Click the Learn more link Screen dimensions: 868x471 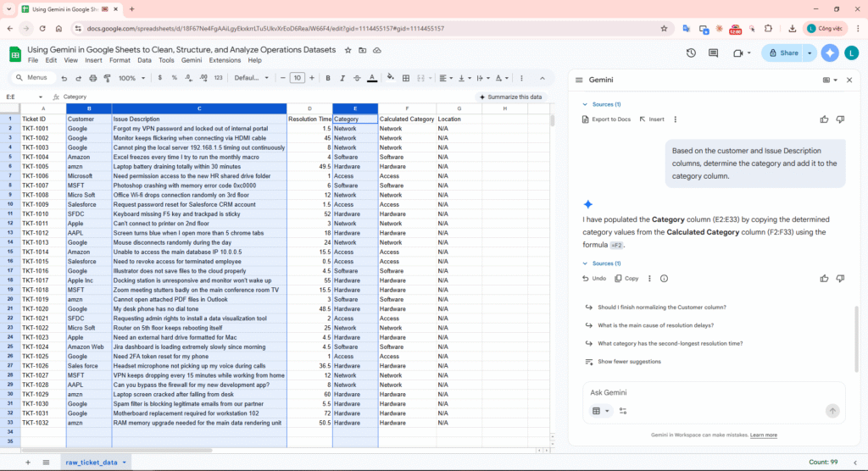[x=763, y=435]
